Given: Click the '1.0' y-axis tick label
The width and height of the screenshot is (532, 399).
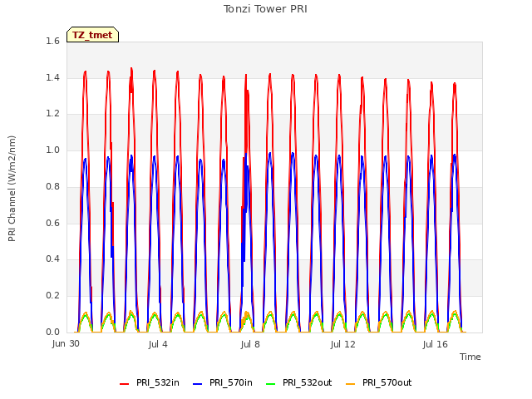Looking at the screenshot, I should pyautogui.click(x=52, y=150).
